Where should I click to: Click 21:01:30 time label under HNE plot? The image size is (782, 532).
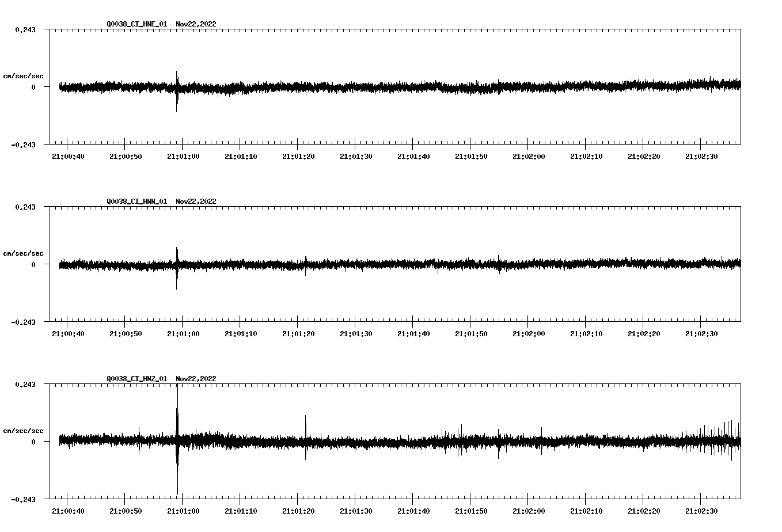point(356,157)
